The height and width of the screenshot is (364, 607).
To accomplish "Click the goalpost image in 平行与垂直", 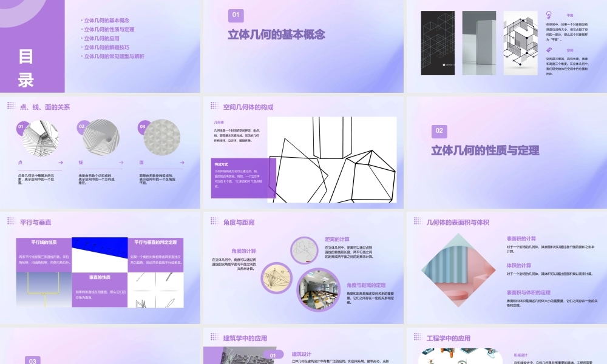I will tap(44, 290).
